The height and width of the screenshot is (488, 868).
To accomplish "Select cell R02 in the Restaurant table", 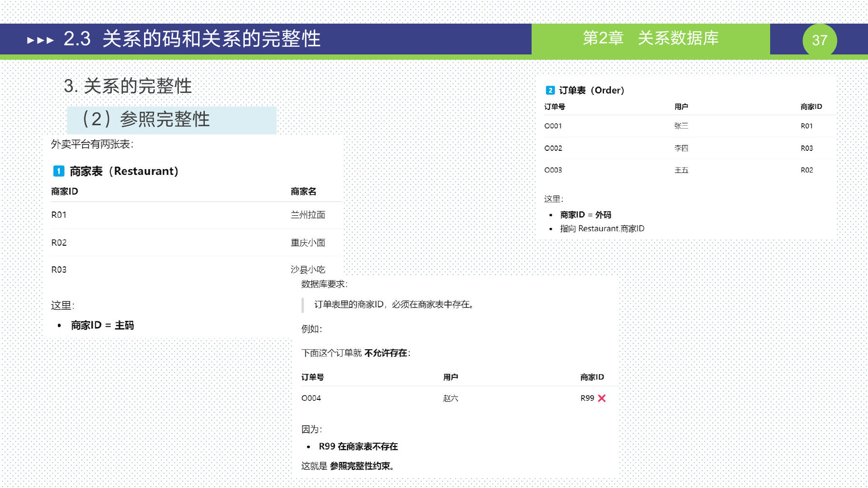I will (59, 242).
